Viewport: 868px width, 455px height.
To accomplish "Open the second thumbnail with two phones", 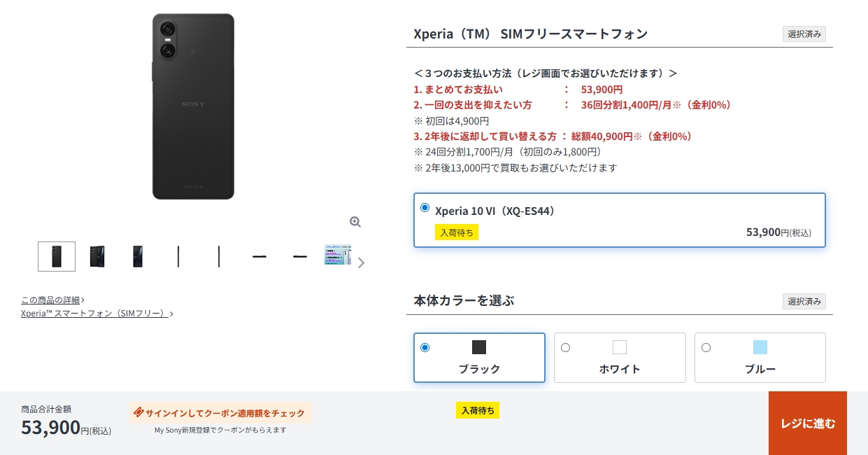I will pos(97,256).
